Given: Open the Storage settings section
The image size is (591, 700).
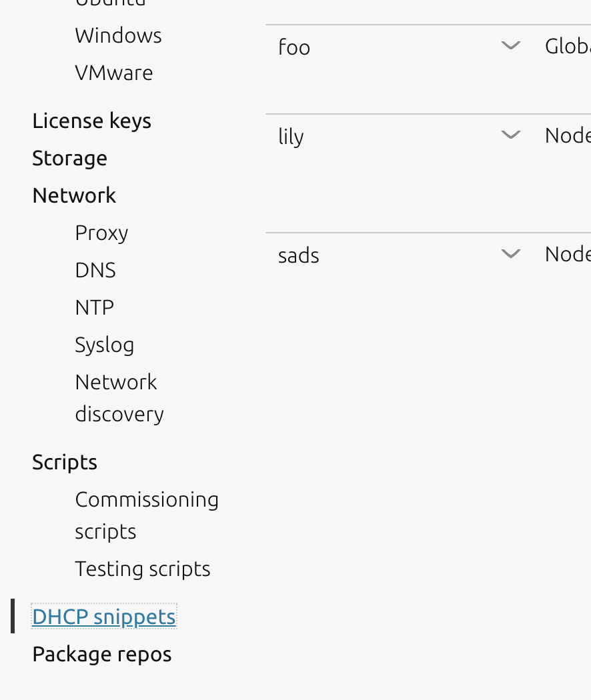Looking at the screenshot, I should (x=69, y=159).
